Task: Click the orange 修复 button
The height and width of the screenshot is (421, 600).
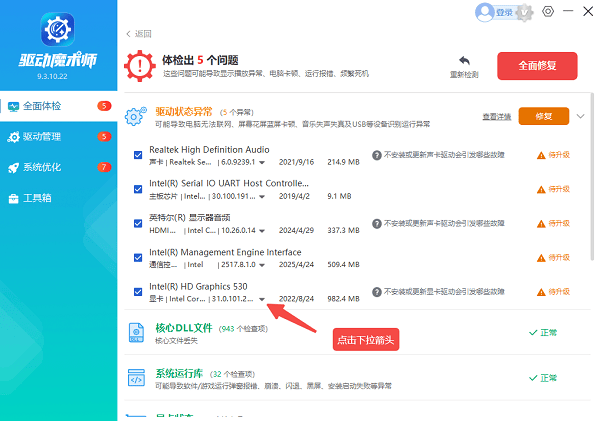Action: (x=544, y=116)
